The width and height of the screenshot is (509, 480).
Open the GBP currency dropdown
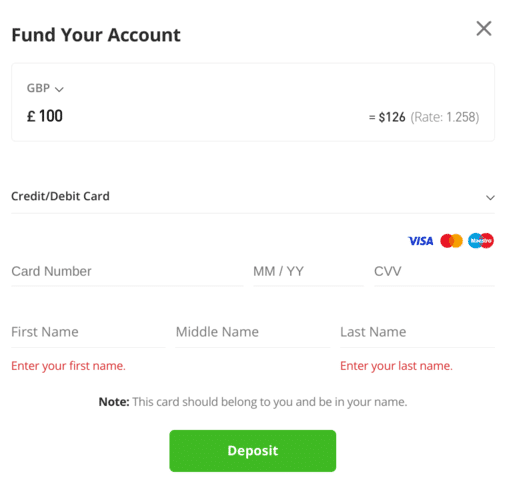pyautogui.click(x=45, y=88)
